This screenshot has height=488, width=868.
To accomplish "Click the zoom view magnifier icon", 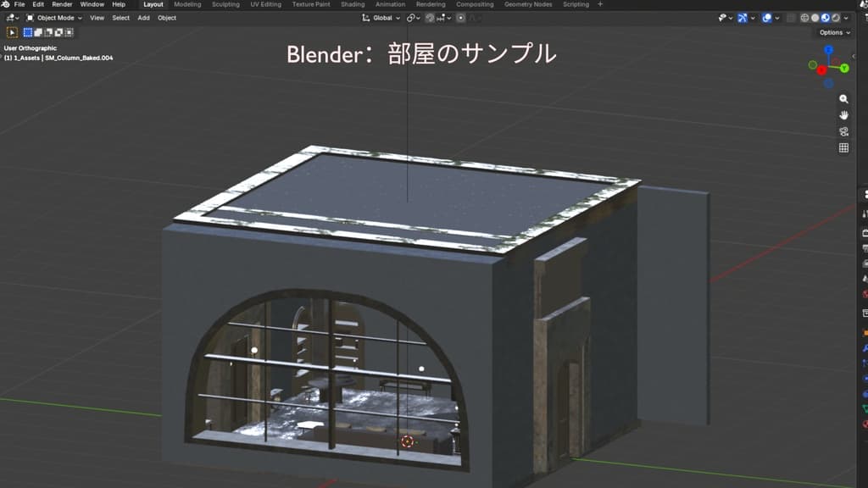I will pyautogui.click(x=843, y=99).
